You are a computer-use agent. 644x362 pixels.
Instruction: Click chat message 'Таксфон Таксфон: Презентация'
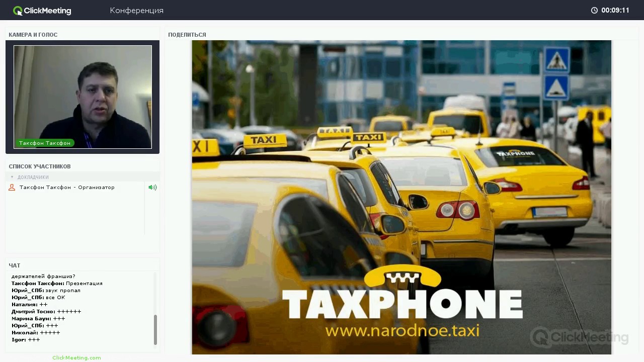click(57, 284)
